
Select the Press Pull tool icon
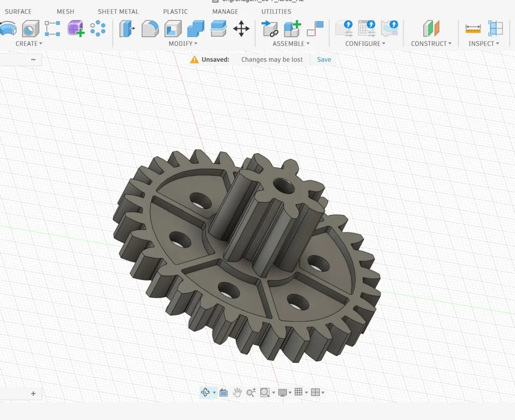coord(127,29)
